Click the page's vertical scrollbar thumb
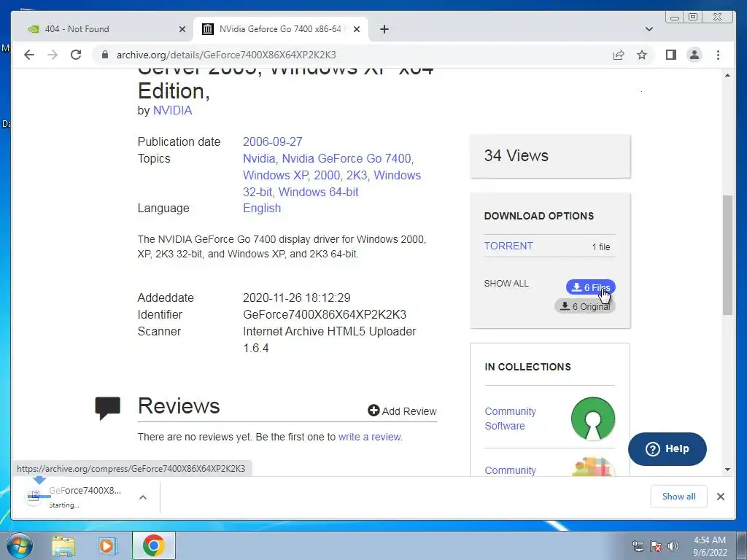 727,254
